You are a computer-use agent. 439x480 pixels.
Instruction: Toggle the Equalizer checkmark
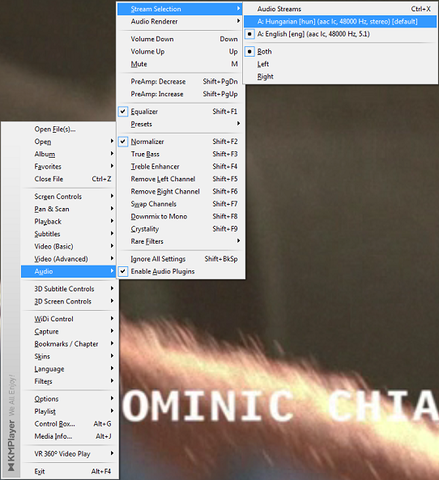(123, 111)
